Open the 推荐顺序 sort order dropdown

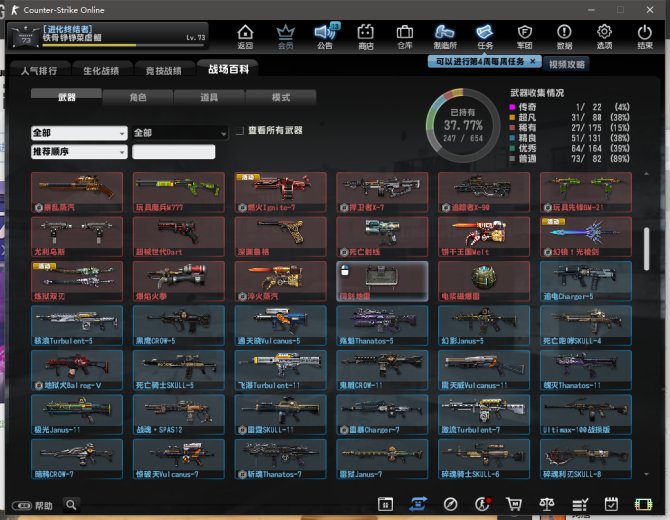79,152
